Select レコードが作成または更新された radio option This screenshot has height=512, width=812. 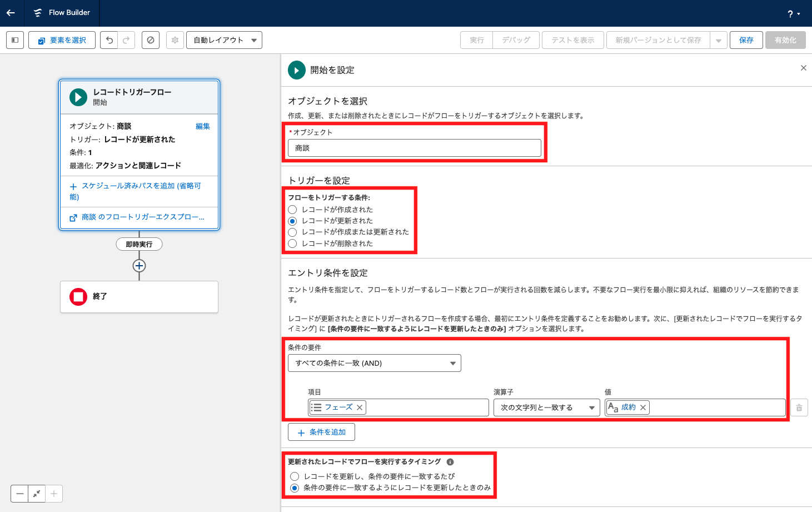(293, 232)
